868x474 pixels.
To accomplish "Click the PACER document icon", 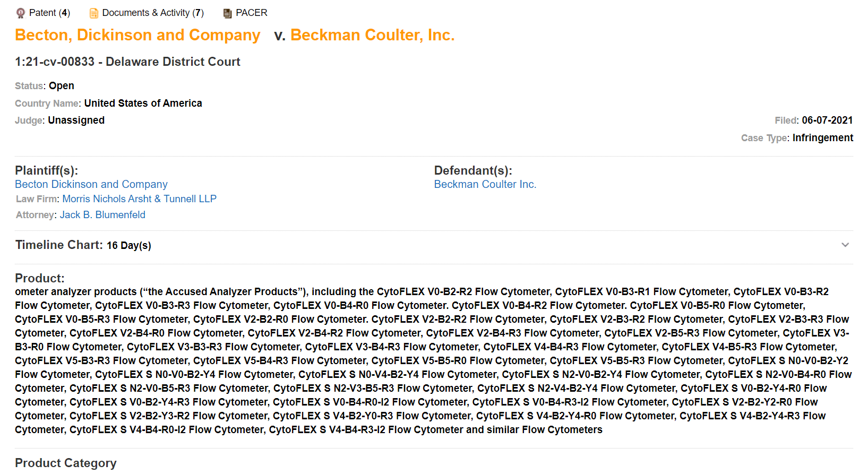I will pyautogui.click(x=227, y=13).
